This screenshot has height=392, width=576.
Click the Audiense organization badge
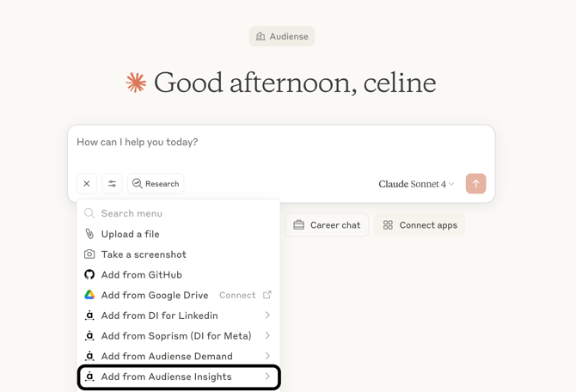pyautogui.click(x=282, y=36)
